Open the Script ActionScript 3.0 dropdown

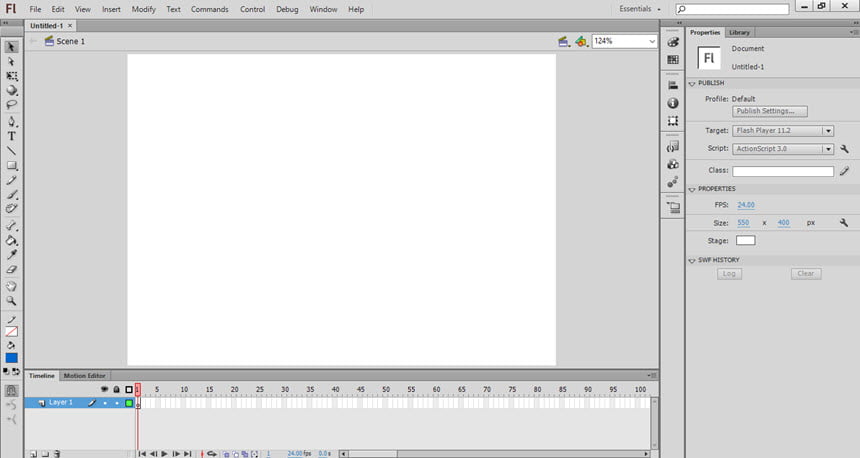coord(783,149)
